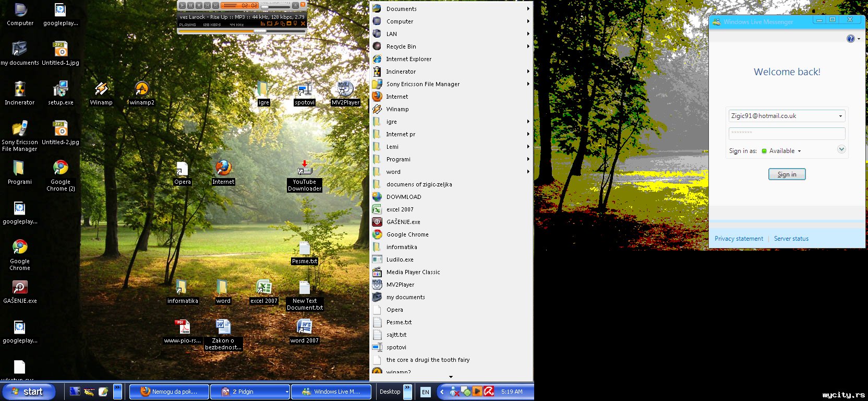Click the Sign in button

coord(787,174)
